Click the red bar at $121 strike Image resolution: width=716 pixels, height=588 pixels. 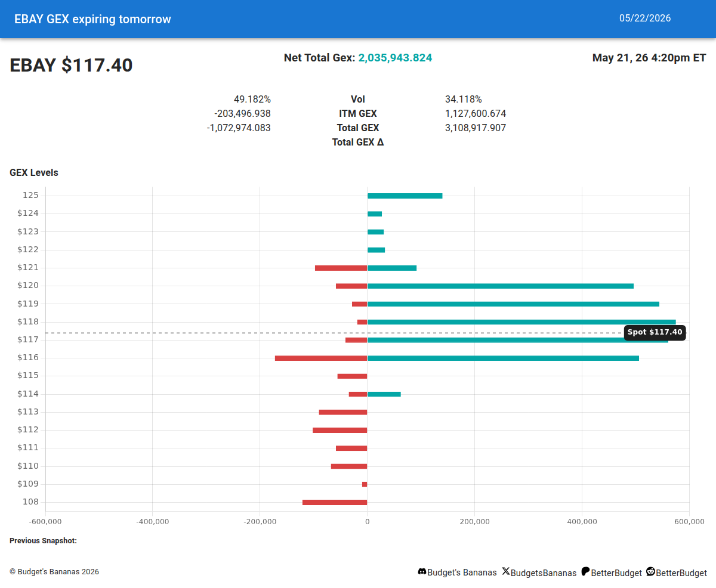tap(341, 268)
